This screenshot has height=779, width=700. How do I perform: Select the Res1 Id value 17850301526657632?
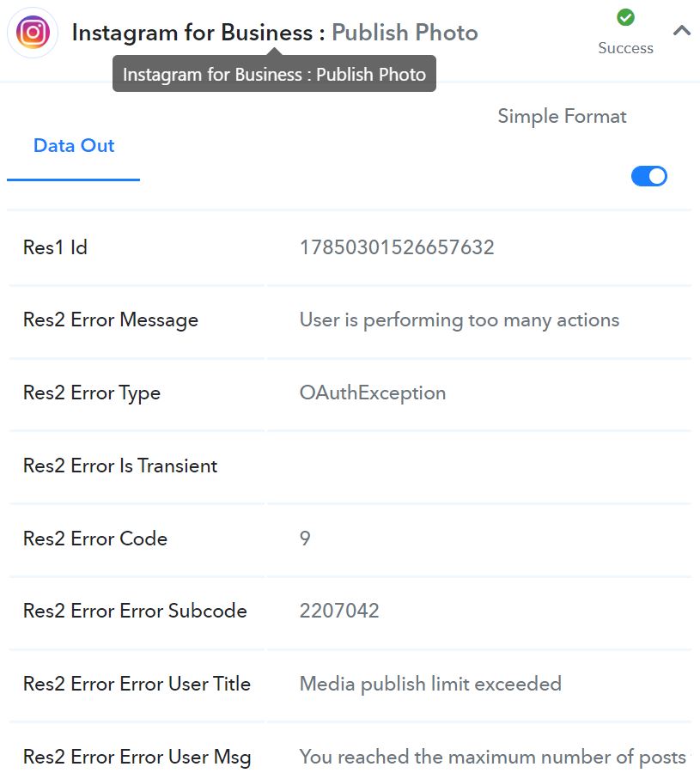[397, 247]
